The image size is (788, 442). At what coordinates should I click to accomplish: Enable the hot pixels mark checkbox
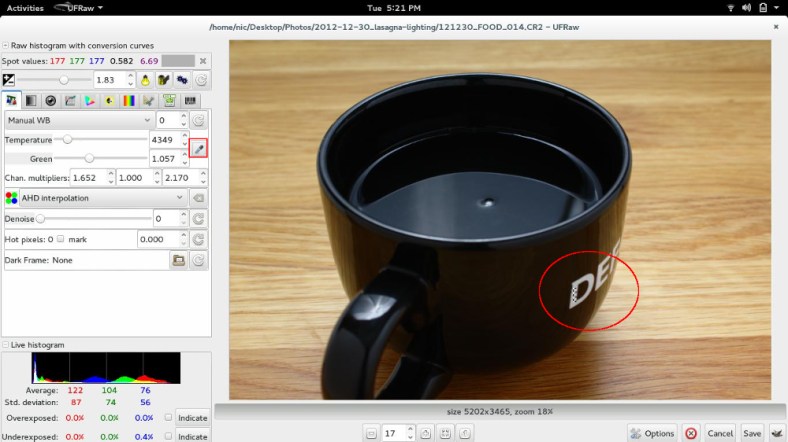(x=61, y=239)
